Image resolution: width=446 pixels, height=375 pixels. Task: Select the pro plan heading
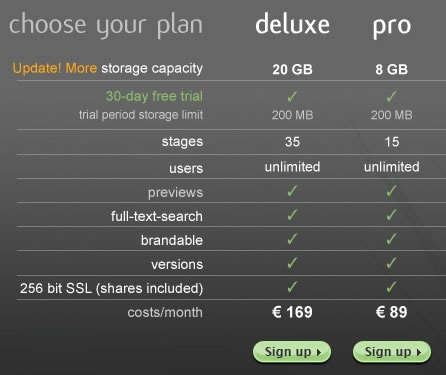[392, 27]
